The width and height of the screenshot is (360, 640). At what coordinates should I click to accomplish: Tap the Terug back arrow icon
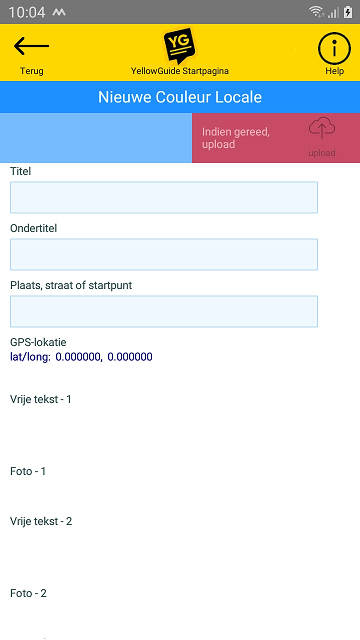pyautogui.click(x=31, y=46)
